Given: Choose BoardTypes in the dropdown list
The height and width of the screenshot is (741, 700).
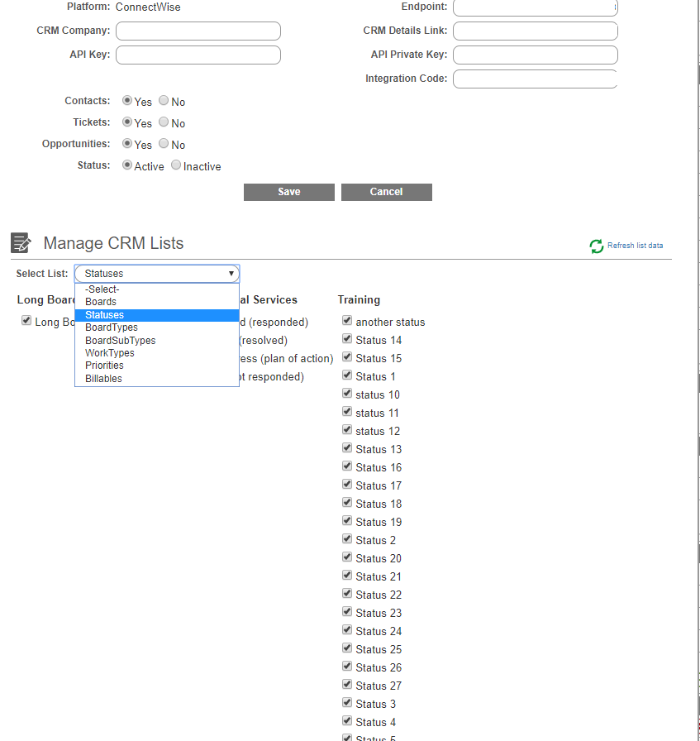Looking at the screenshot, I should coord(157,327).
